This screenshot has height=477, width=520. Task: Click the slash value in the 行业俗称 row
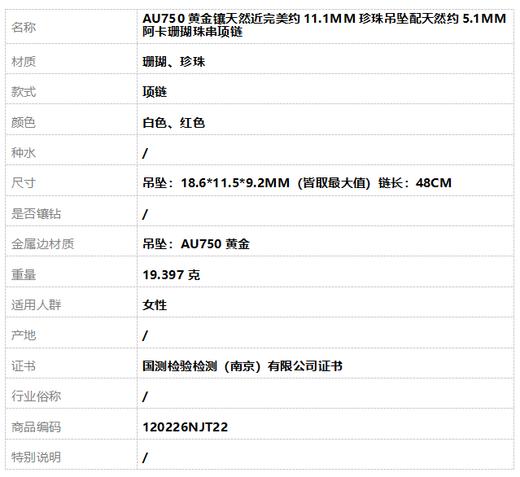tap(145, 397)
